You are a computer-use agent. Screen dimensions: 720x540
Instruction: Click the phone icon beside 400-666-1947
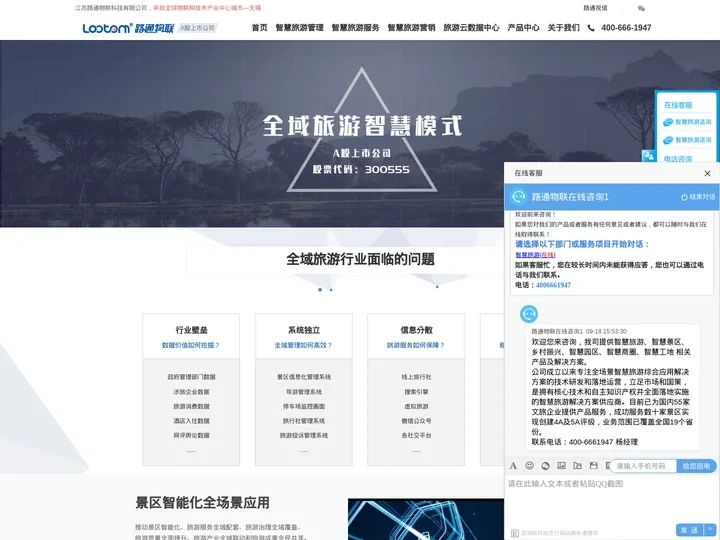[x=591, y=28]
